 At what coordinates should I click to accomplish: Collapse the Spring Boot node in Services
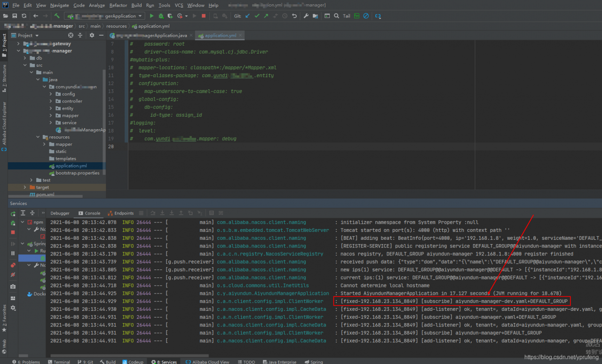pyautogui.click(x=23, y=244)
